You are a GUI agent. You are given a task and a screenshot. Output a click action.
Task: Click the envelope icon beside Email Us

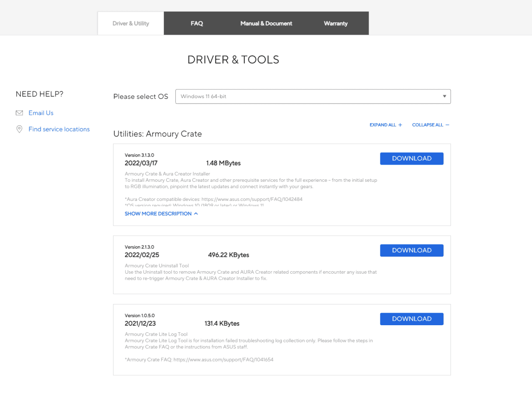click(19, 113)
